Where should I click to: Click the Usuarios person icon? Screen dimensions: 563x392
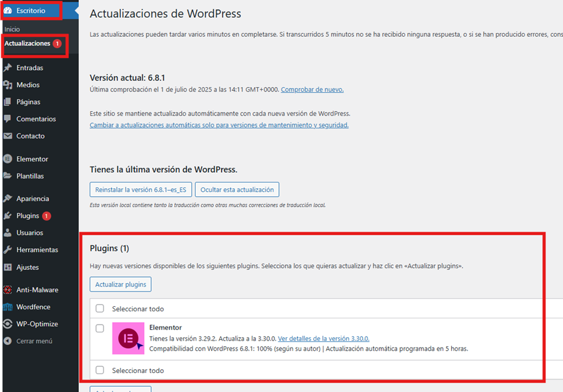[8, 233]
